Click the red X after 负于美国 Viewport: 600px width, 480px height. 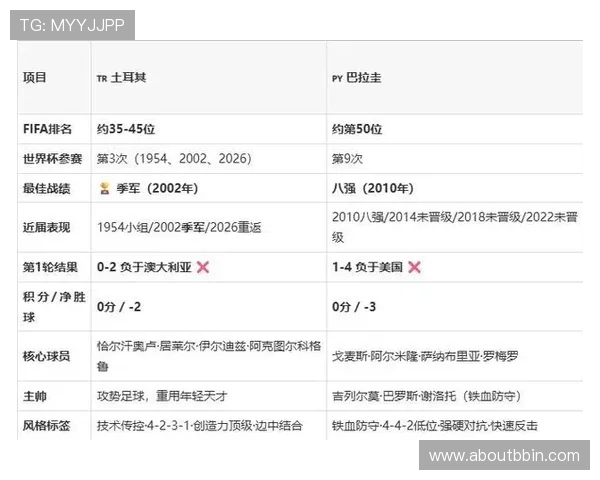point(414,267)
